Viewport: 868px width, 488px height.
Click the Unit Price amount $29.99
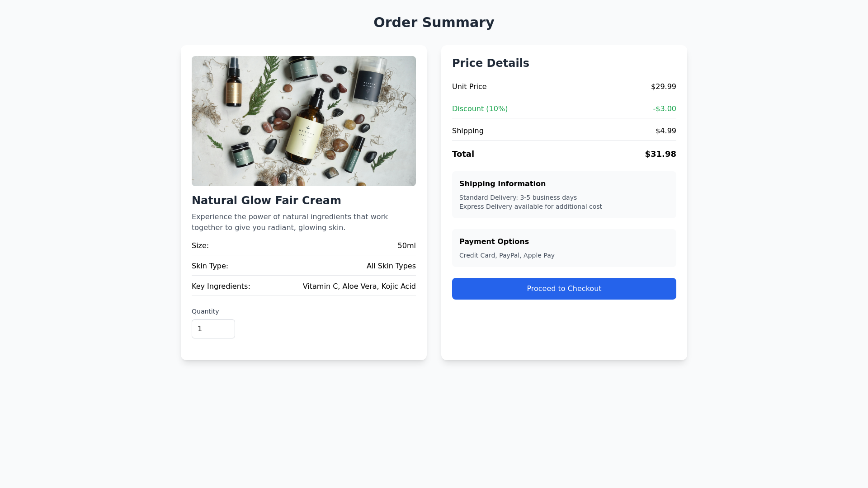click(663, 87)
